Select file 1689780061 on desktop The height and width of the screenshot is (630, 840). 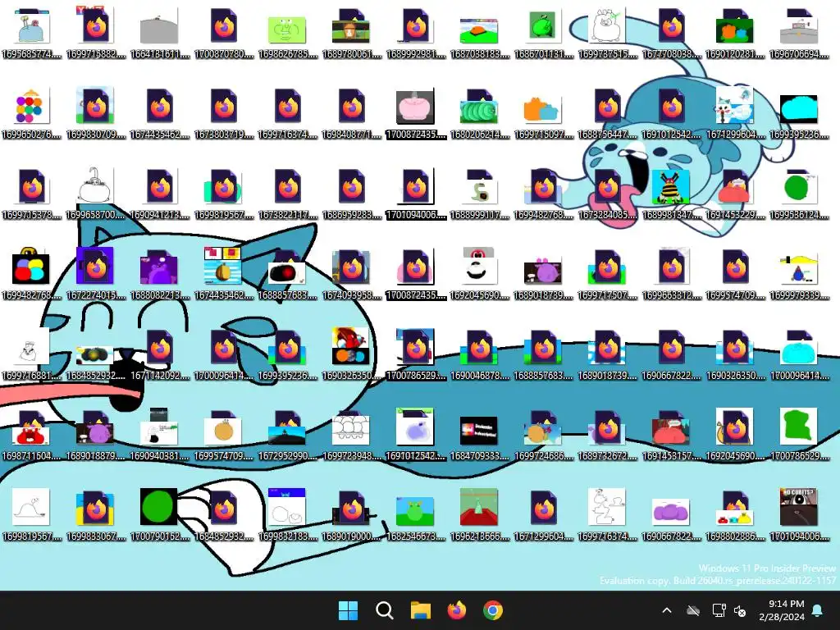tap(351, 33)
